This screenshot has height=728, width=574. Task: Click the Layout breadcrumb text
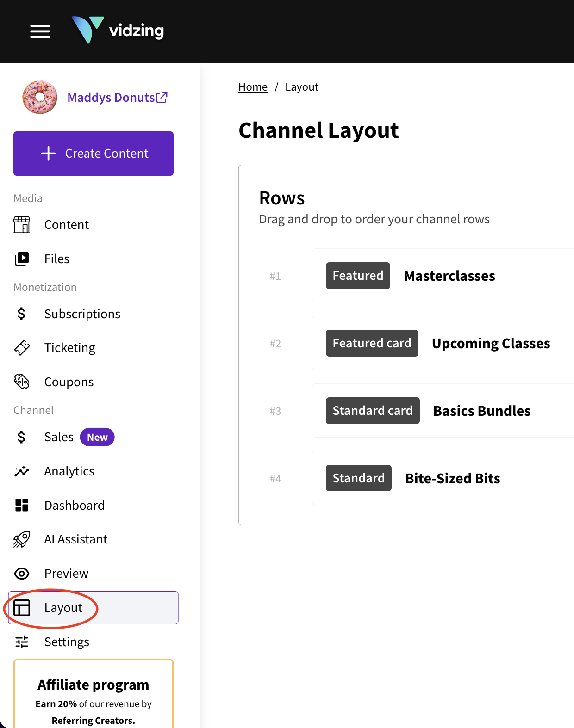point(302,87)
